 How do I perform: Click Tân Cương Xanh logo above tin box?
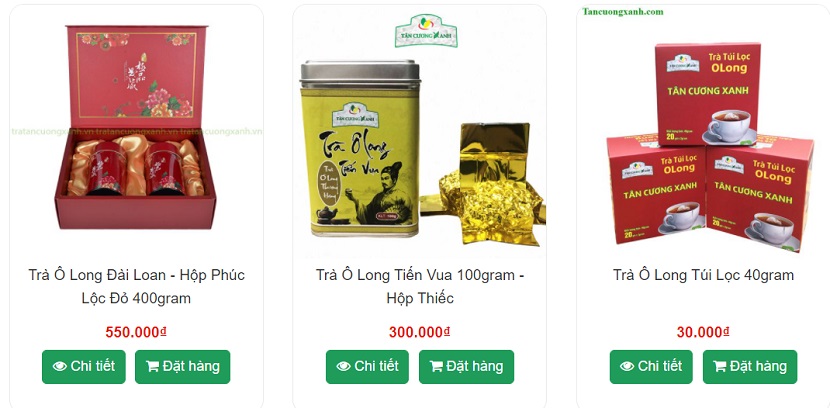point(426,31)
